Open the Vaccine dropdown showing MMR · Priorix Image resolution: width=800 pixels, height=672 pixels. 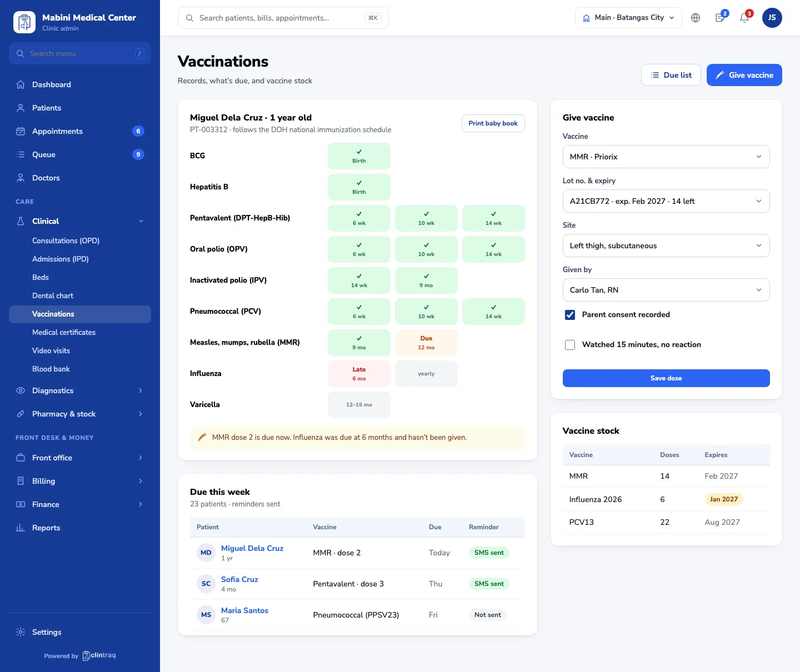click(666, 157)
